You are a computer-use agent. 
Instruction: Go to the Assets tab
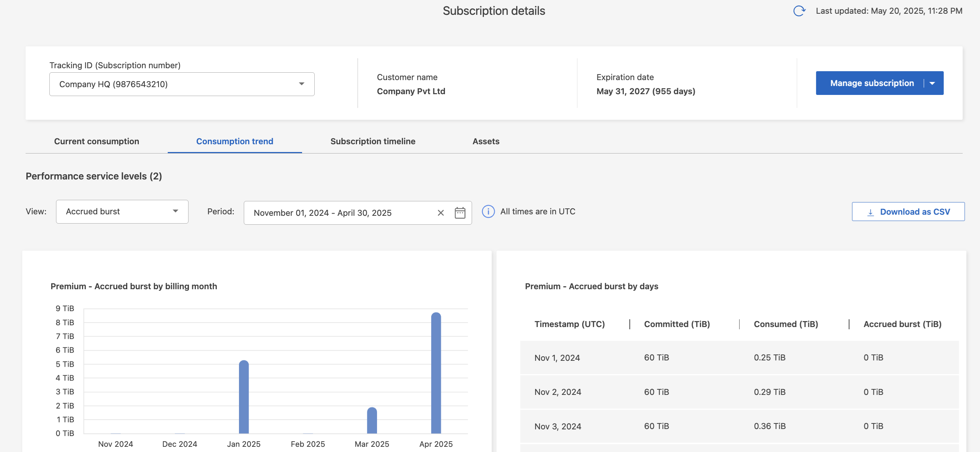click(x=485, y=141)
